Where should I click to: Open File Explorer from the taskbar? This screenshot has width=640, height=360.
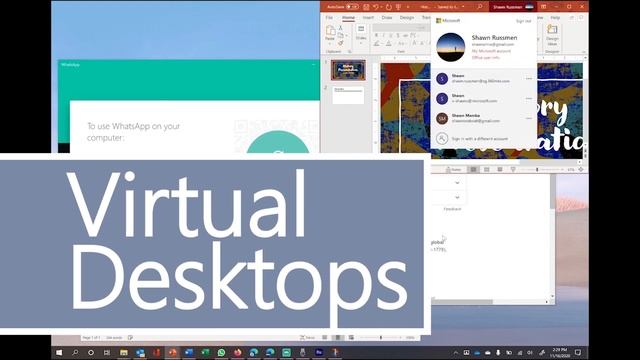124,352
